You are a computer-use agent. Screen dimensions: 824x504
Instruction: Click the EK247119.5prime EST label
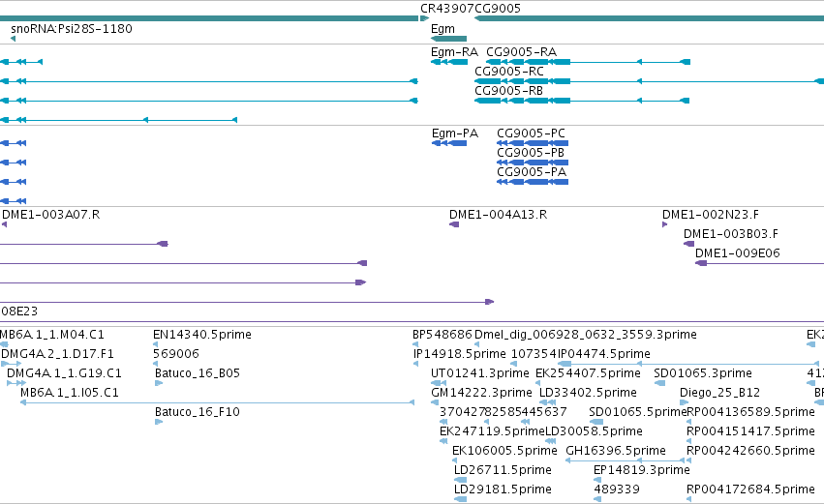click(493, 432)
